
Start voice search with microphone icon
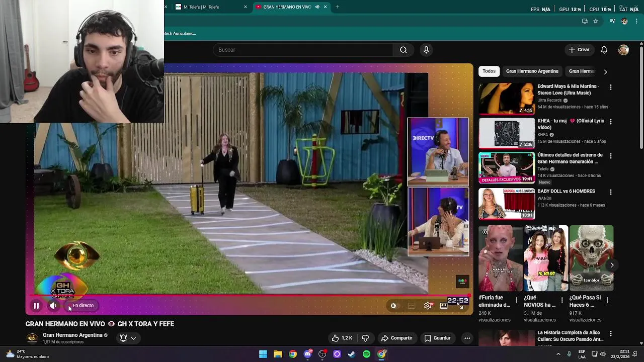tap(426, 50)
